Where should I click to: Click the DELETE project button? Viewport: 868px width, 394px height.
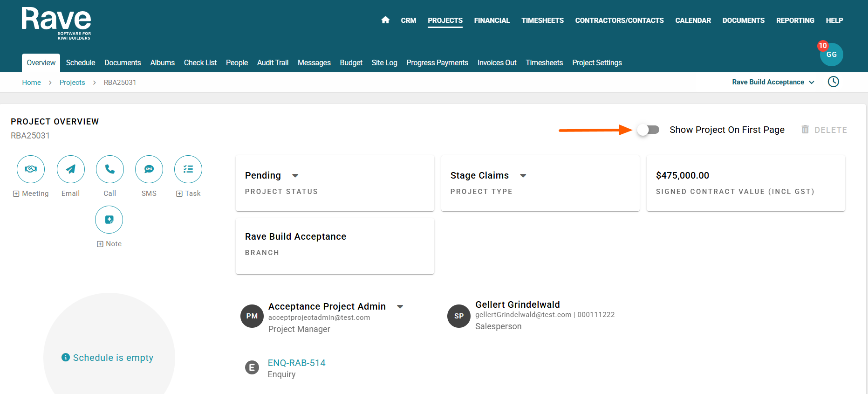[824, 130]
